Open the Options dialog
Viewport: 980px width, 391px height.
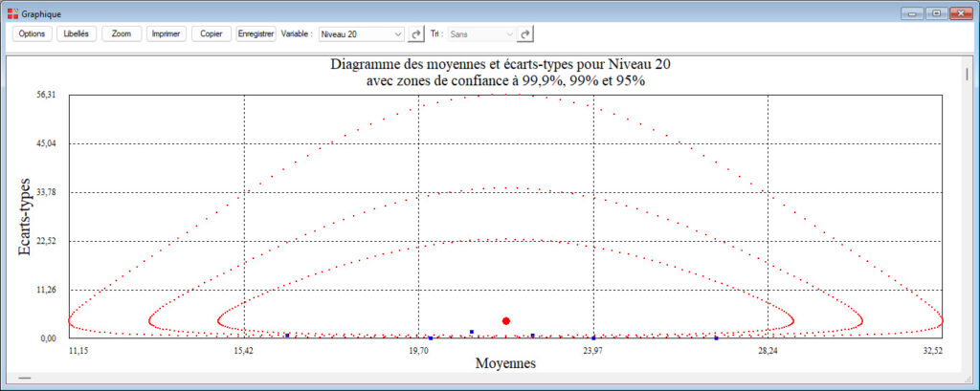pos(32,33)
